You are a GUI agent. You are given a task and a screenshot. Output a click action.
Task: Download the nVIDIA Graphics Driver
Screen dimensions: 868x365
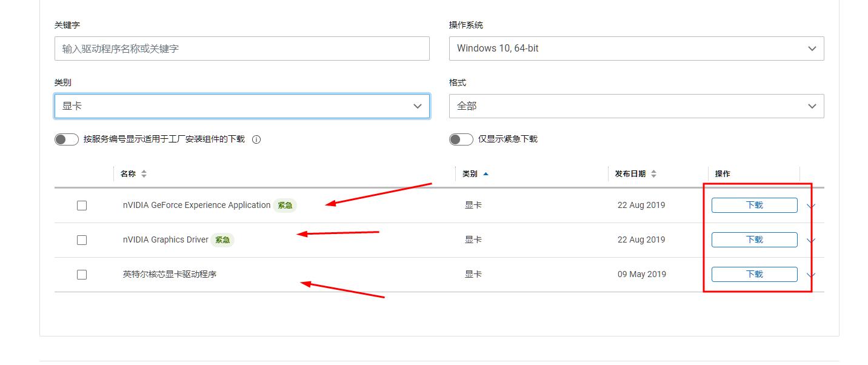pos(753,239)
